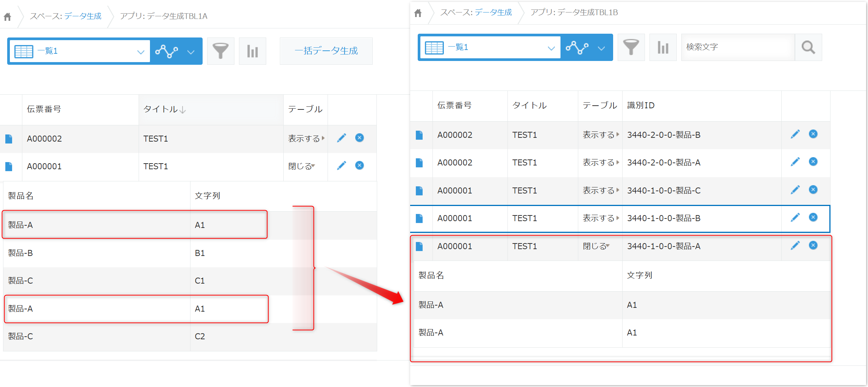Screen dimensions: 868x387
Task: Edit record 3440-1-0-0-製品-C
Action: [795, 190]
